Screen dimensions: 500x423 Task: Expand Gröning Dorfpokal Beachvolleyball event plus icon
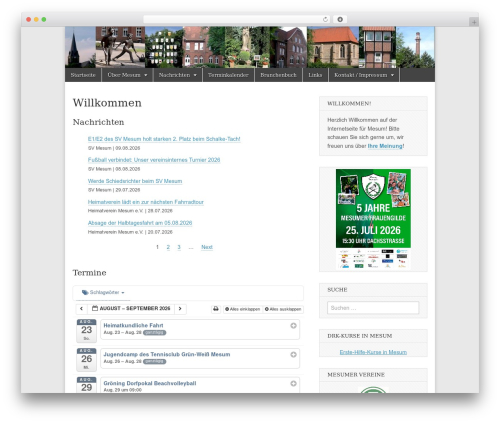click(293, 383)
